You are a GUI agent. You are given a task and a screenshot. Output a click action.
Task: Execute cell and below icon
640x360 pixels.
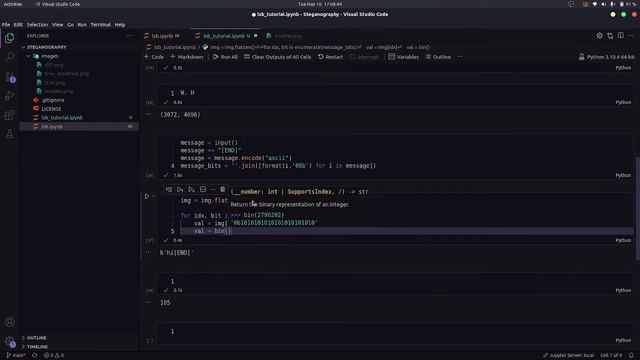[x=191, y=189]
